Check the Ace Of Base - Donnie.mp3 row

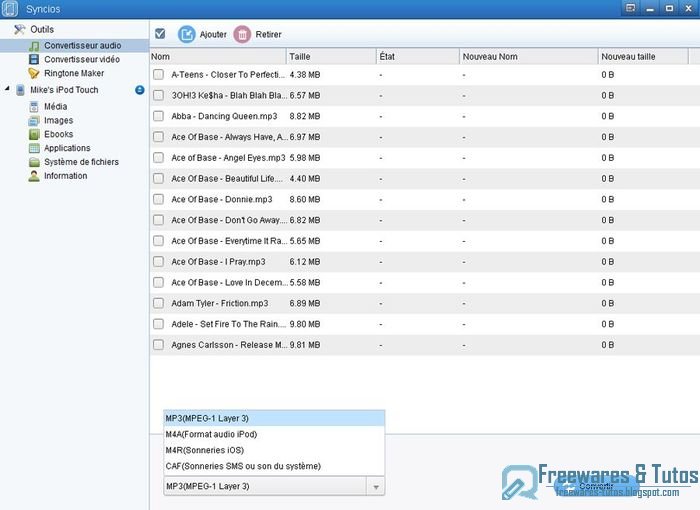(158, 199)
